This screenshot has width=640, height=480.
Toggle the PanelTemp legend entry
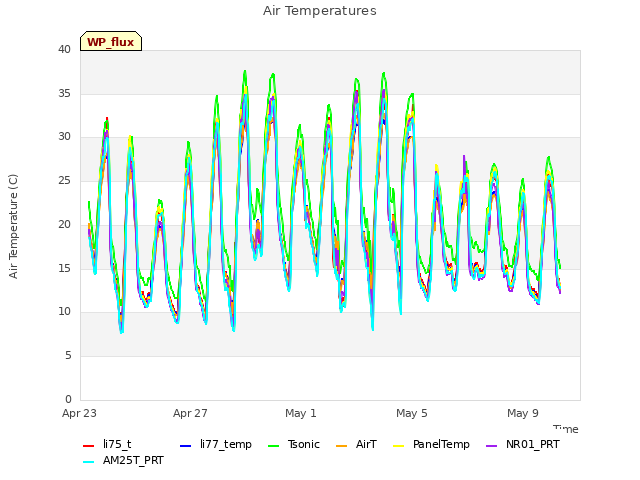(x=431, y=444)
